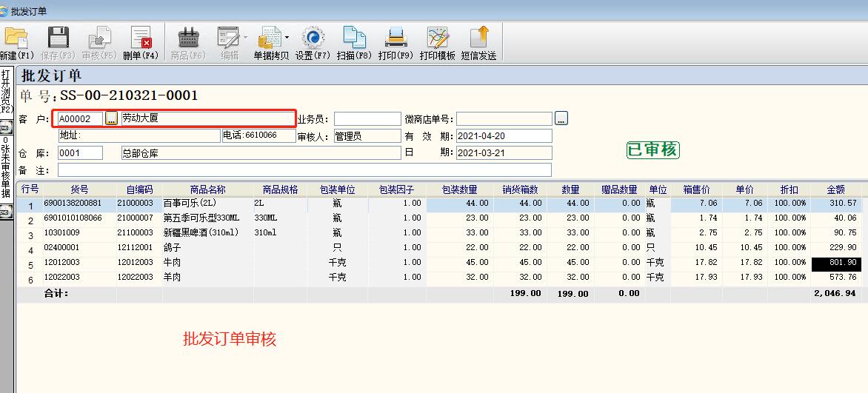Viewport: 868px width, 393px height.
Task: Click the 行号 column header
Action: pos(30,189)
